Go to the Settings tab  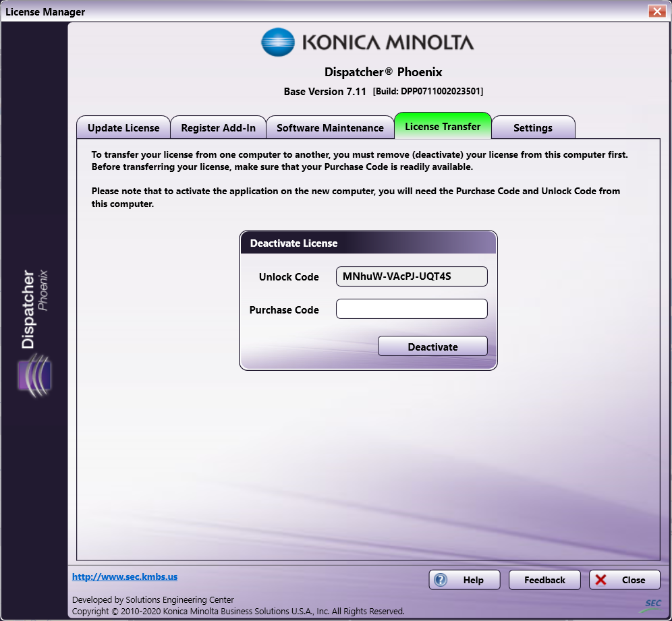(533, 127)
